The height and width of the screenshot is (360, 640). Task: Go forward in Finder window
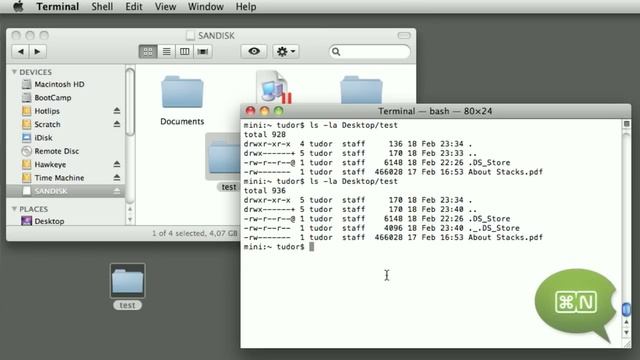coord(38,51)
